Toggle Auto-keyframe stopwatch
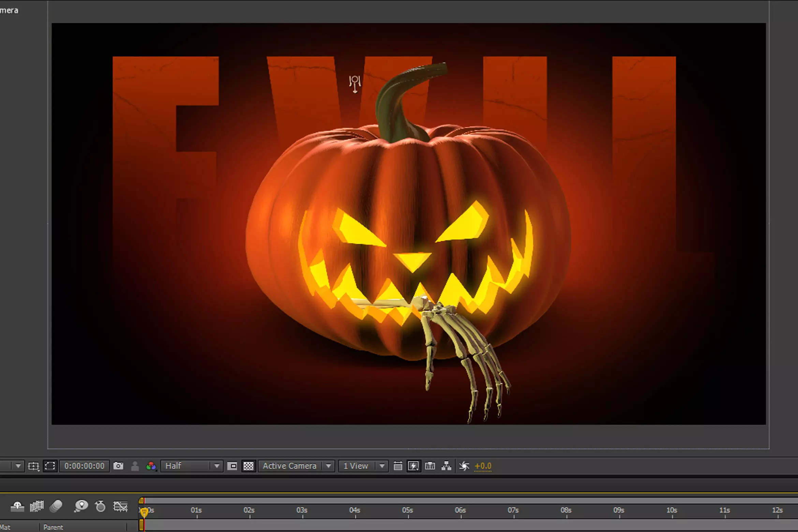Viewport: 798px width, 532px height. (100, 506)
